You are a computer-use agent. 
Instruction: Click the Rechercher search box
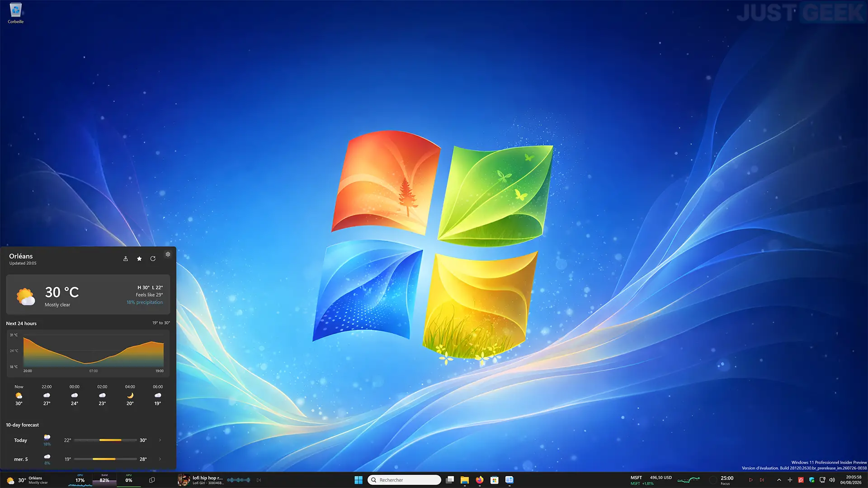click(x=404, y=480)
